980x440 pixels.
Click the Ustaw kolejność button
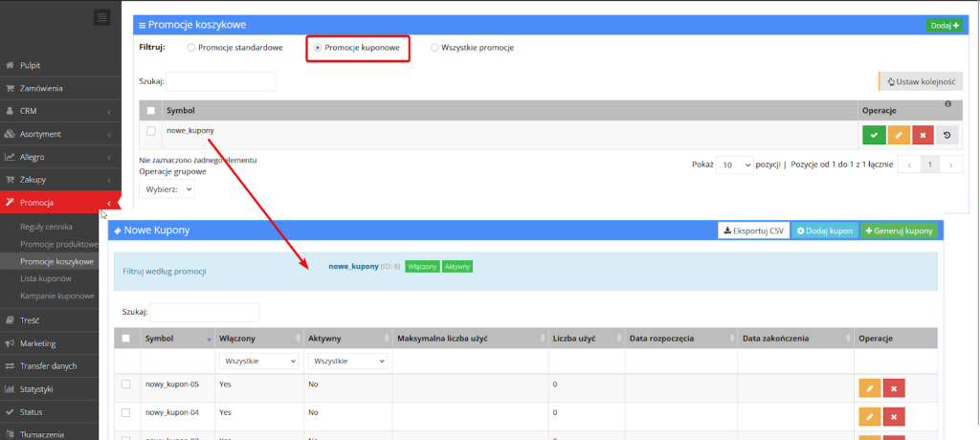coord(921,82)
